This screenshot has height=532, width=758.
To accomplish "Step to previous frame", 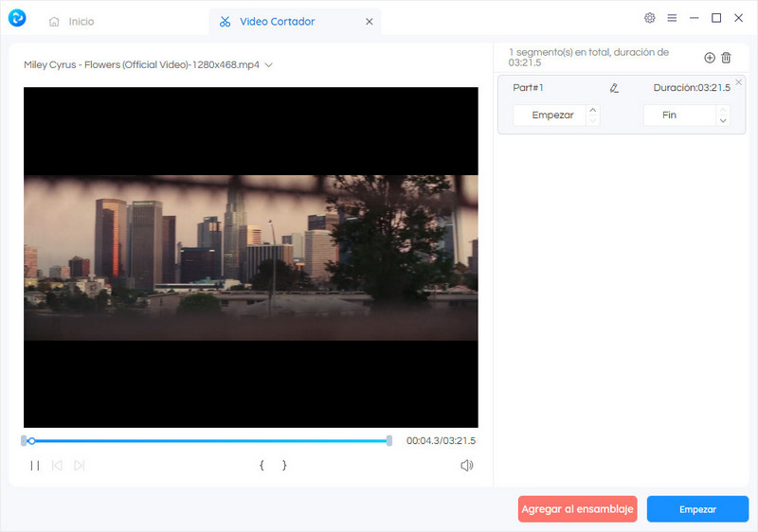I will coord(57,466).
